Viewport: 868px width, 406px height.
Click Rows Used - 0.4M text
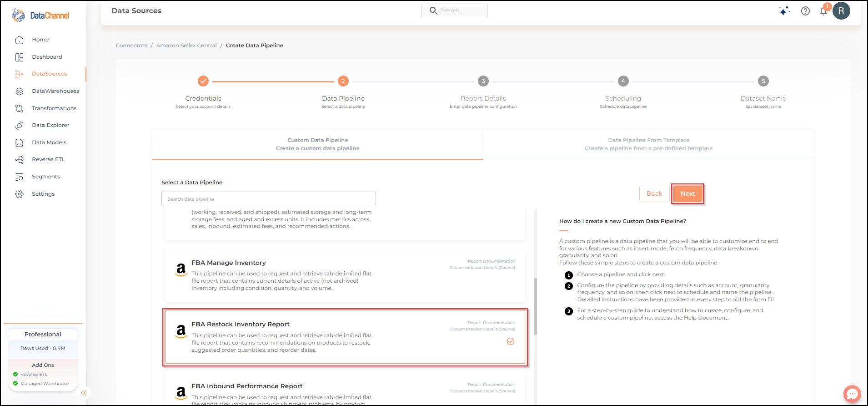coord(43,348)
